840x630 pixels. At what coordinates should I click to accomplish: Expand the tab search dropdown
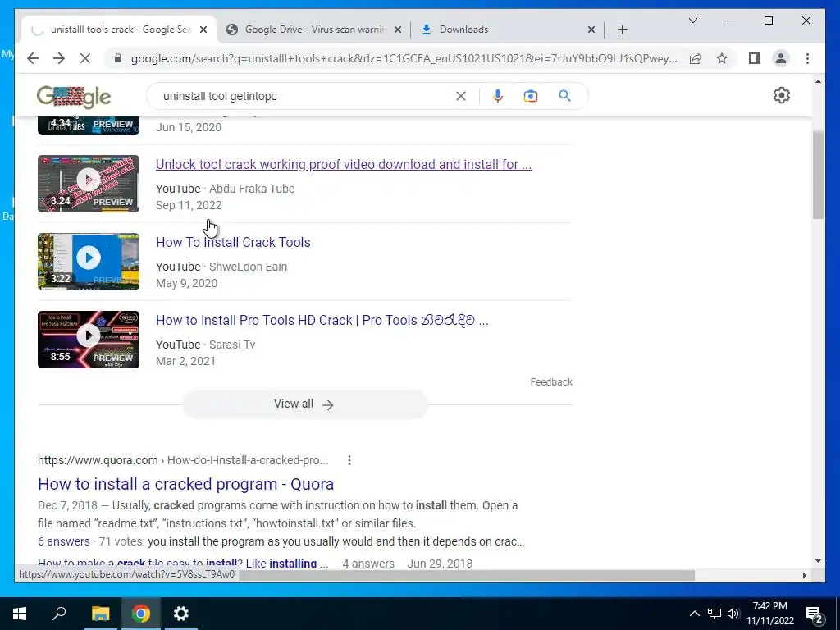[692, 21]
